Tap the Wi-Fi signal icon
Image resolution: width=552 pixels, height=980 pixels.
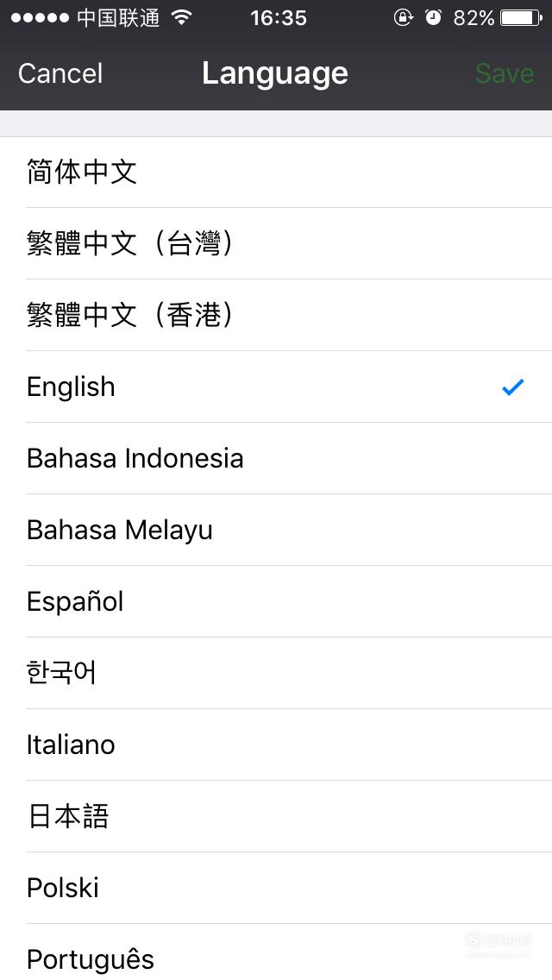pyautogui.click(x=181, y=17)
